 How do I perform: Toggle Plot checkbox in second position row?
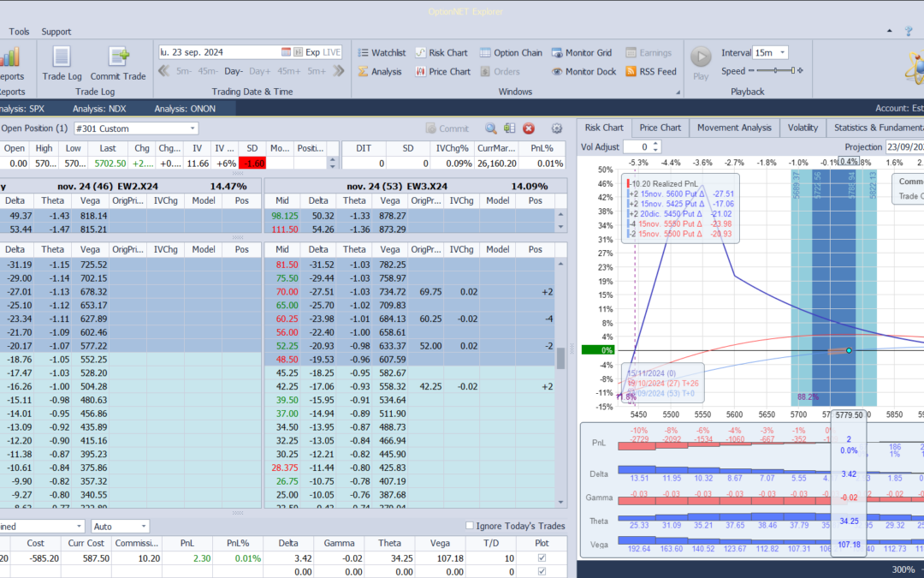pyautogui.click(x=540, y=572)
